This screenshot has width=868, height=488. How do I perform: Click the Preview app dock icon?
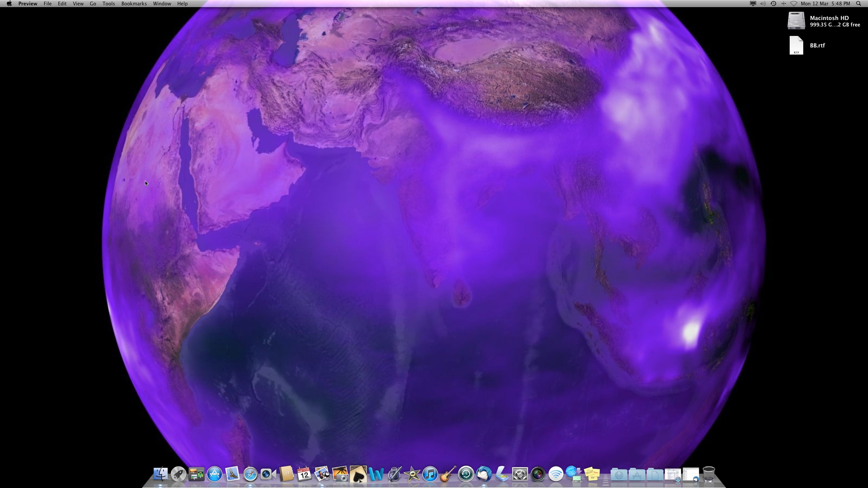tap(322, 474)
